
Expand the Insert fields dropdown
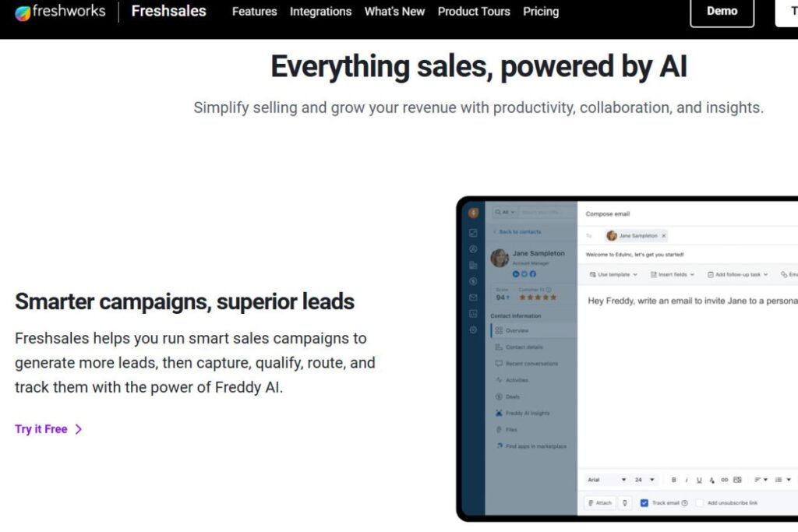674,274
